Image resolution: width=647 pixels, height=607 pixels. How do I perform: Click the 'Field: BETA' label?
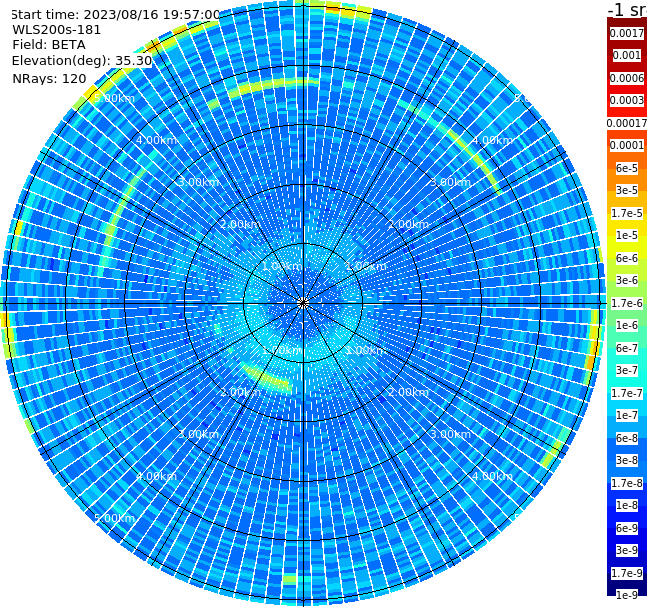pos(49,45)
